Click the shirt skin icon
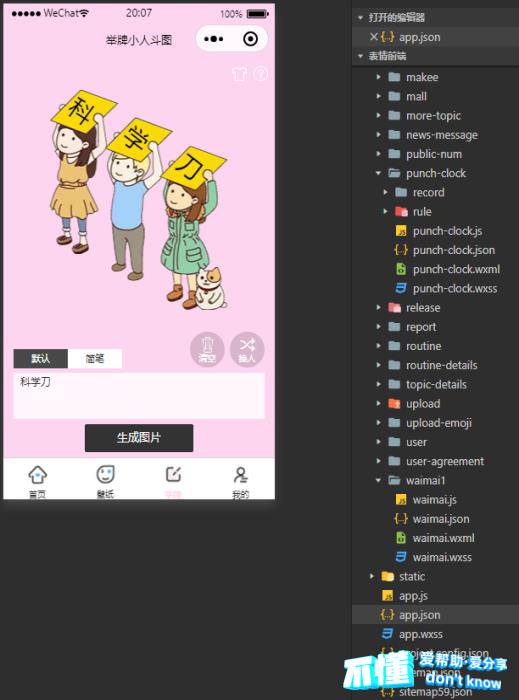Image resolution: width=519 pixels, height=700 pixels. coord(240,74)
